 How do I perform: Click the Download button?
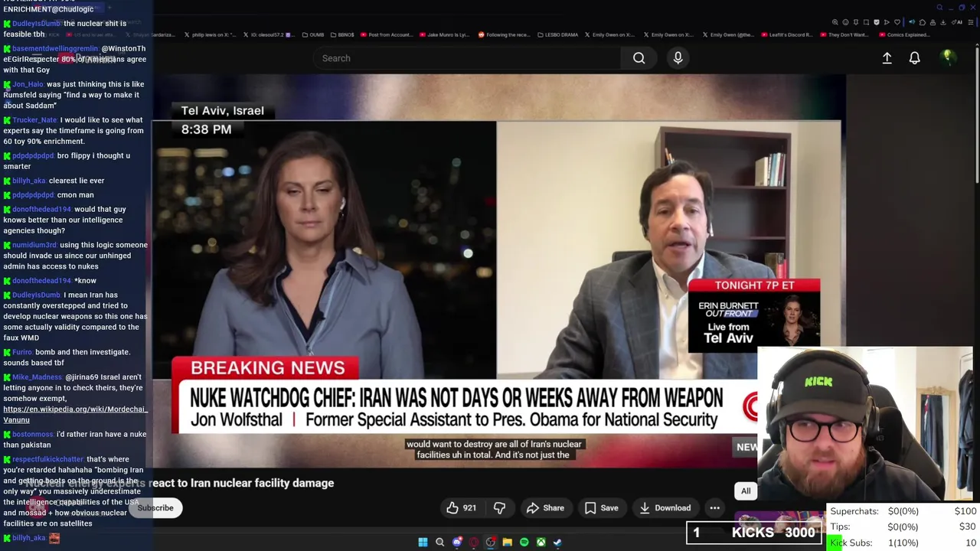(665, 507)
